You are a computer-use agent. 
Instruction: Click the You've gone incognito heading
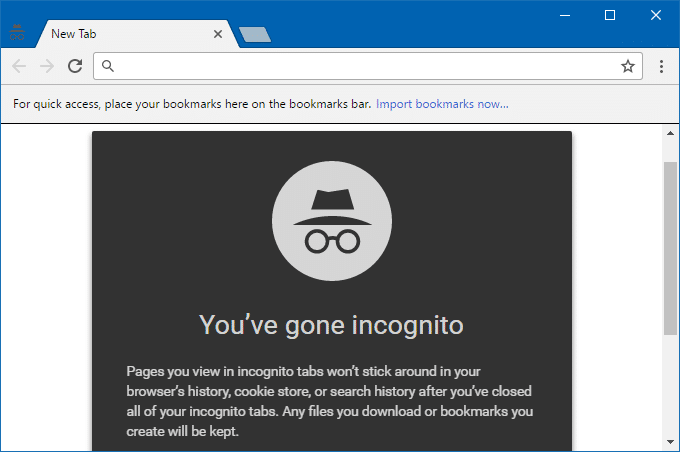pyautogui.click(x=331, y=325)
